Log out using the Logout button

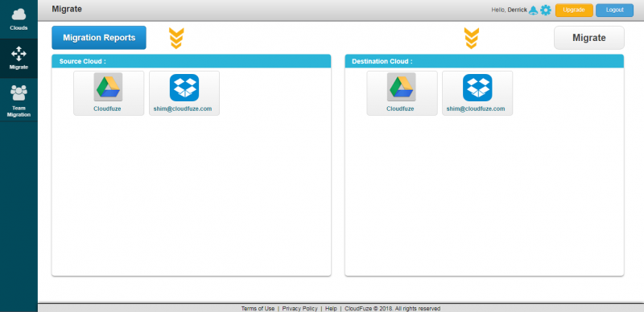[x=614, y=10]
